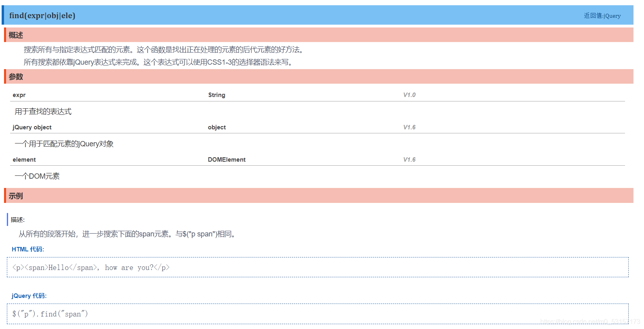Click the expr parameter name
The image size is (644, 329).
pyautogui.click(x=19, y=95)
